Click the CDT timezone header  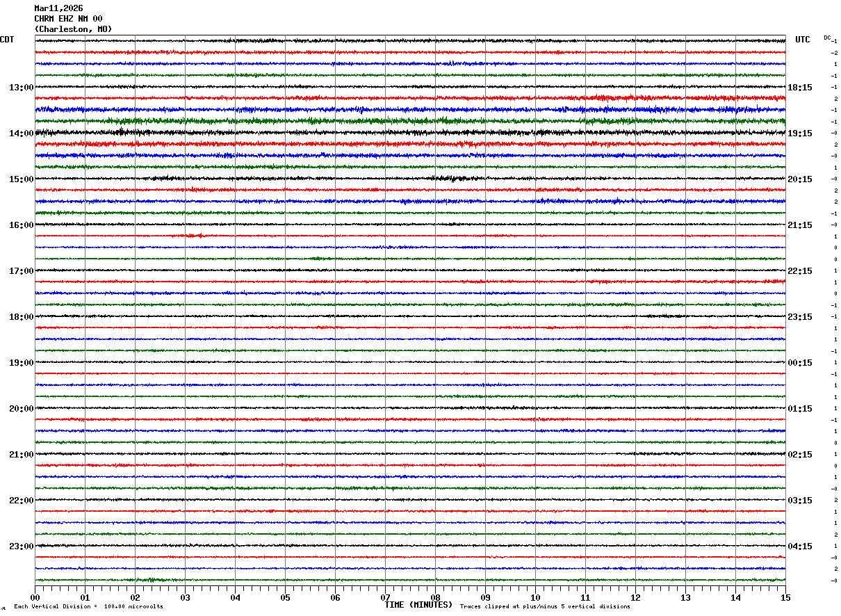tap(7, 40)
